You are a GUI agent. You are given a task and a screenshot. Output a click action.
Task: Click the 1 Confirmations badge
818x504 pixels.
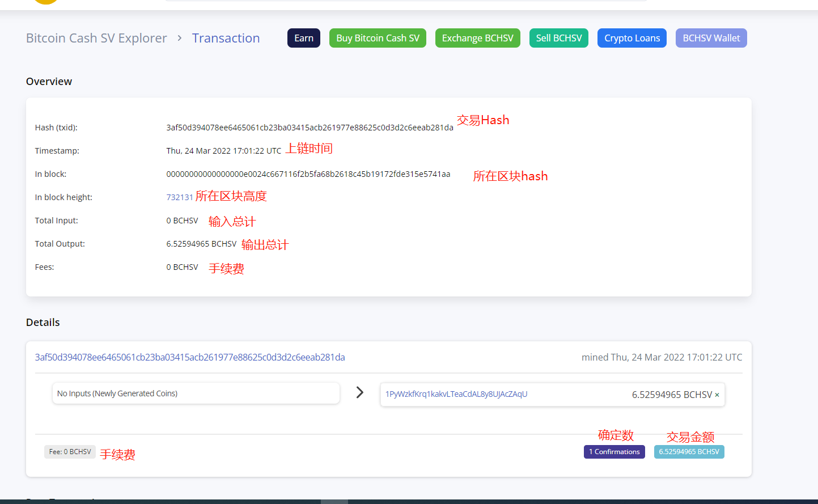pyautogui.click(x=614, y=452)
